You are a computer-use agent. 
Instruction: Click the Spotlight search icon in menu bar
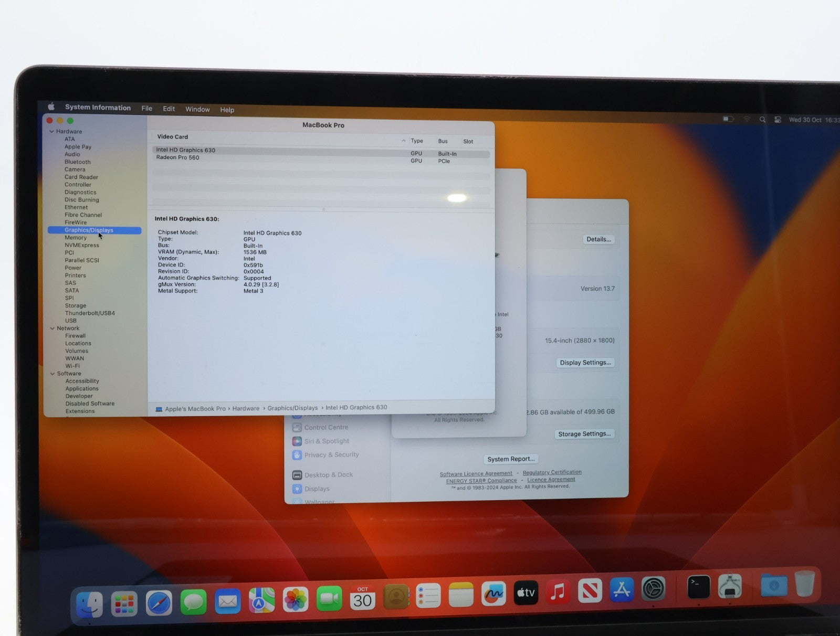pos(762,120)
